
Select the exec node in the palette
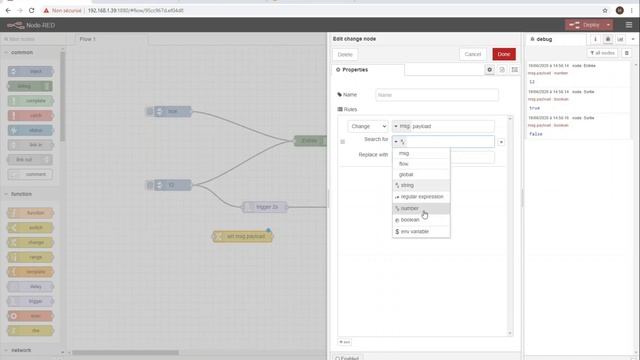coord(31,316)
